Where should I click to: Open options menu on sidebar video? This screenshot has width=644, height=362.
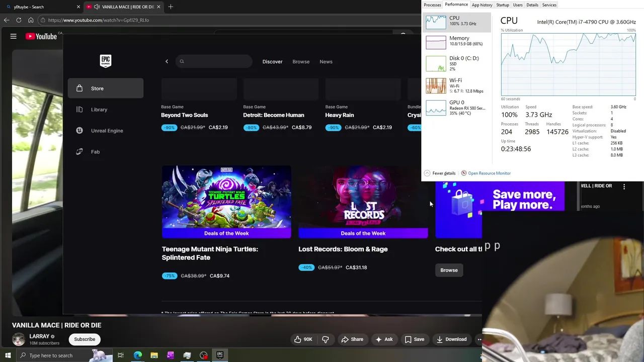[x=624, y=187]
